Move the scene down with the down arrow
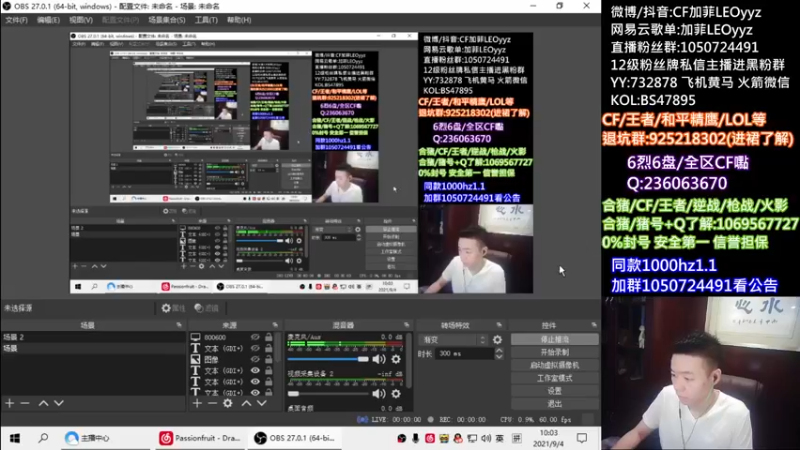Viewport: 800px width, 450px height. click(x=59, y=403)
